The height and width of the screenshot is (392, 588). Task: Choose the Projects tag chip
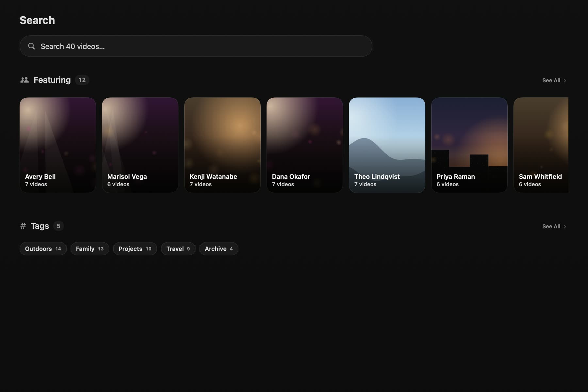135,249
